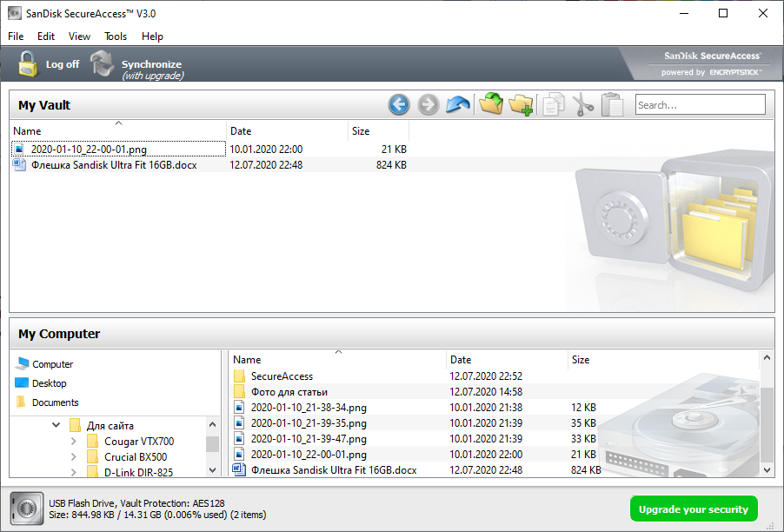Click folder tree scrollbar down arrow

click(x=212, y=470)
